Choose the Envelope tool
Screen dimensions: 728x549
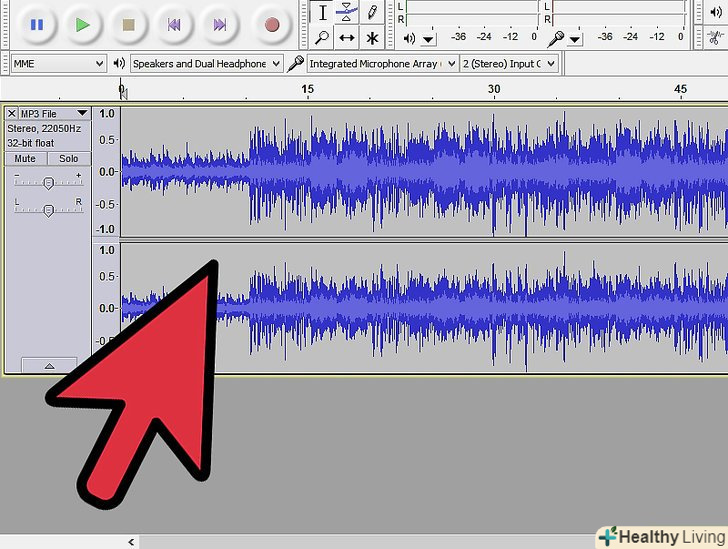point(347,13)
